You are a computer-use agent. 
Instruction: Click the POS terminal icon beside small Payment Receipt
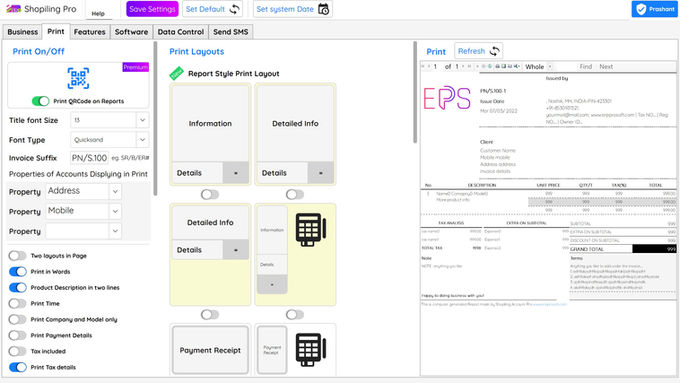point(311,350)
